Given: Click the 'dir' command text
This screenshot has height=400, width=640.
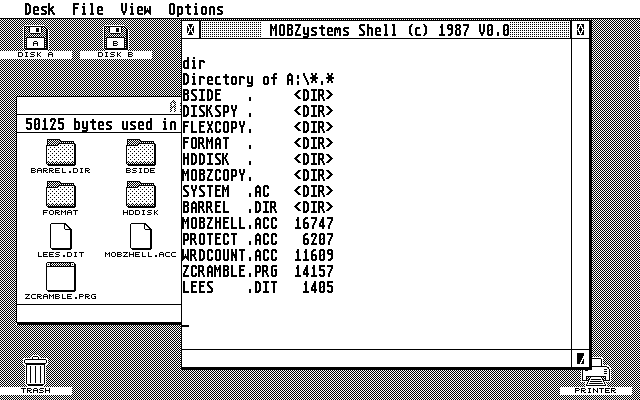Looking at the screenshot, I should [194, 63].
